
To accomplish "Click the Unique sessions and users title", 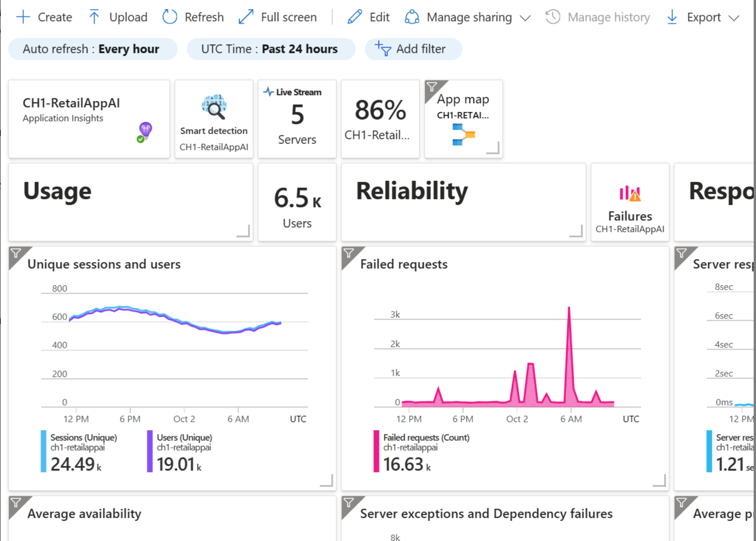I will pos(104,264).
